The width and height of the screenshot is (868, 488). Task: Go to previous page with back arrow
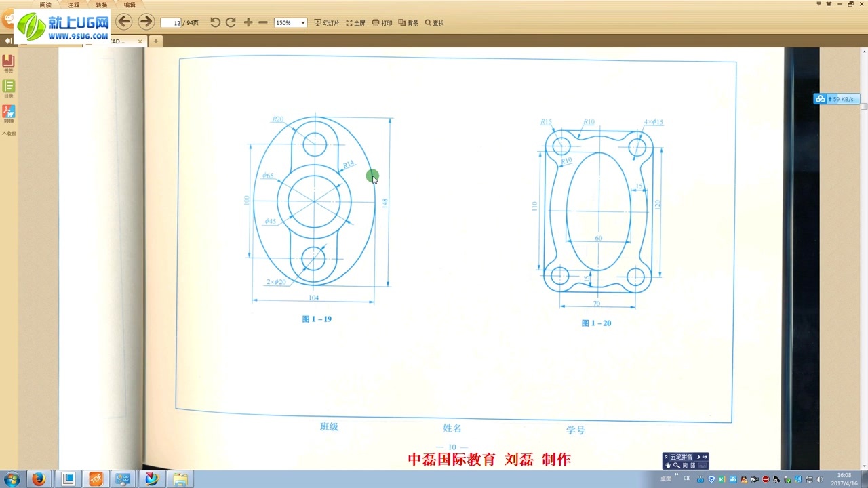[124, 22]
